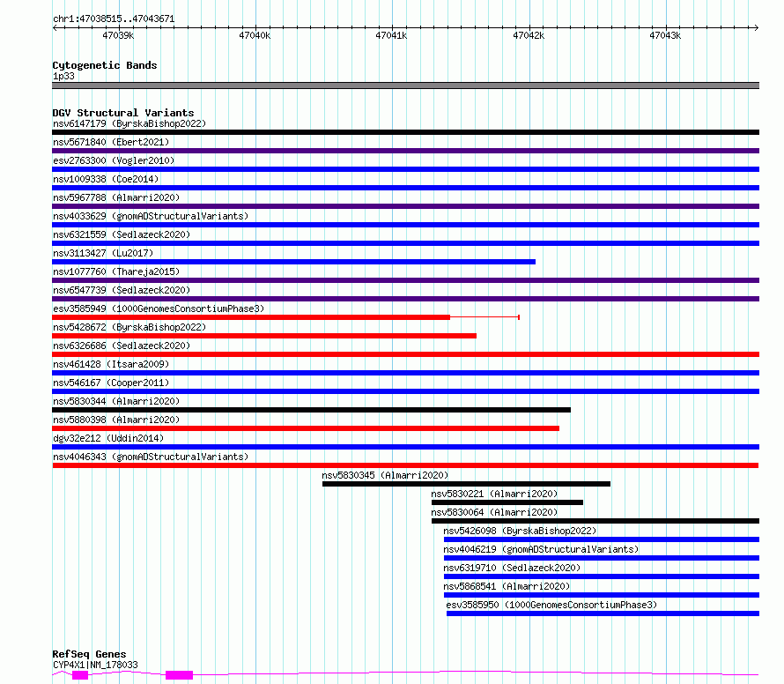
Task: Select nsv5830221 (Almarri2020) label
Action: [494, 494]
